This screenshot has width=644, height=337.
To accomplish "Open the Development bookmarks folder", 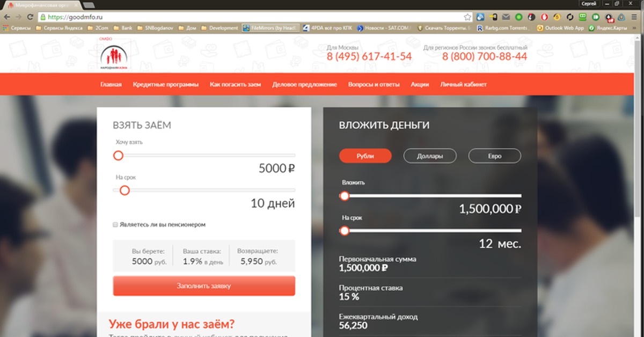I will click(x=219, y=28).
